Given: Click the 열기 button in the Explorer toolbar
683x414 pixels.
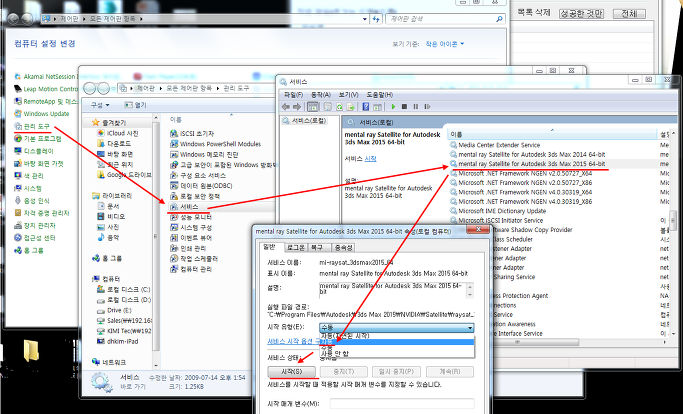Looking at the screenshot, I should (135, 105).
